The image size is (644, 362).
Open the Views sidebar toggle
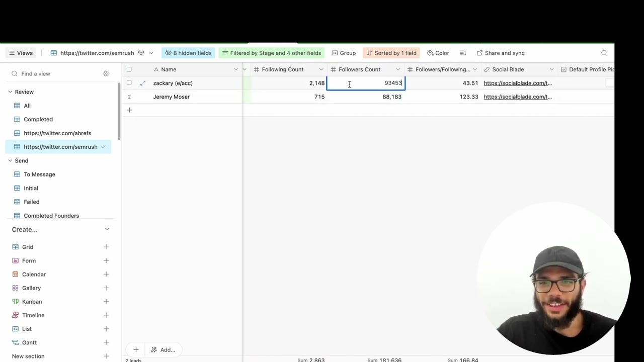(21, 53)
